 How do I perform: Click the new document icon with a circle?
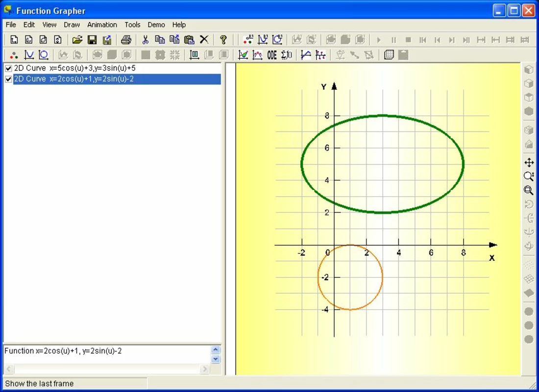coord(43,40)
